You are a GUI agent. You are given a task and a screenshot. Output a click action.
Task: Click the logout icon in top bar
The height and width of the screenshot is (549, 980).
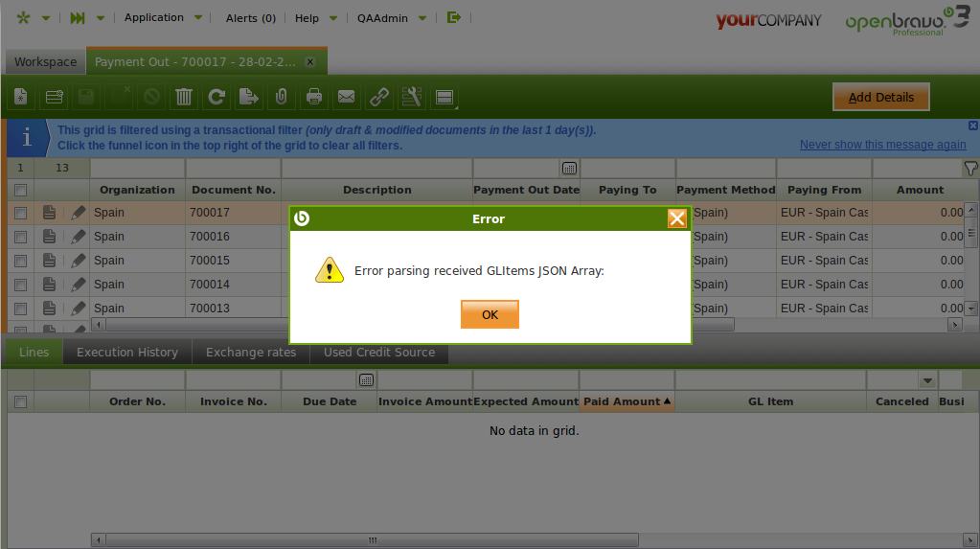pos(454,17)
